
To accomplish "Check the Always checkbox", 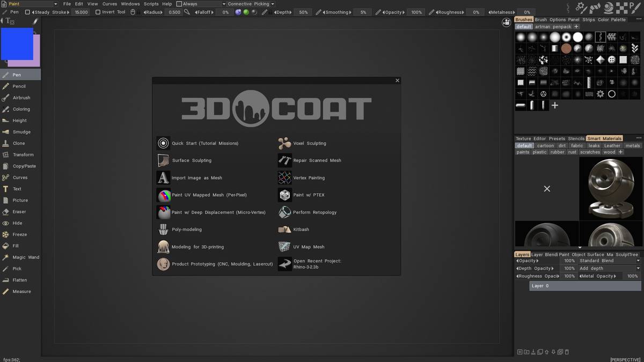I will click(179, 4).
